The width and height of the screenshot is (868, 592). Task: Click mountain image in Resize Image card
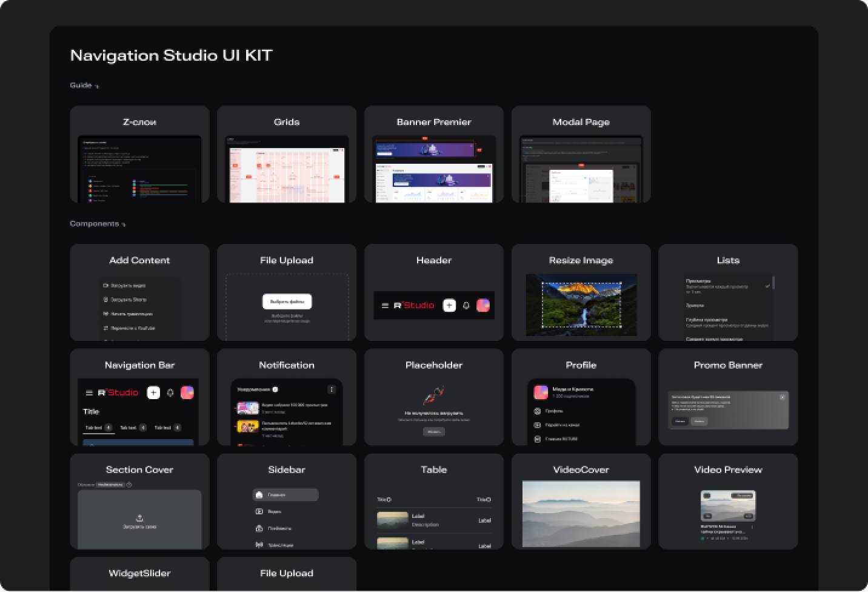pyautogui.click(x=581, y=304)
